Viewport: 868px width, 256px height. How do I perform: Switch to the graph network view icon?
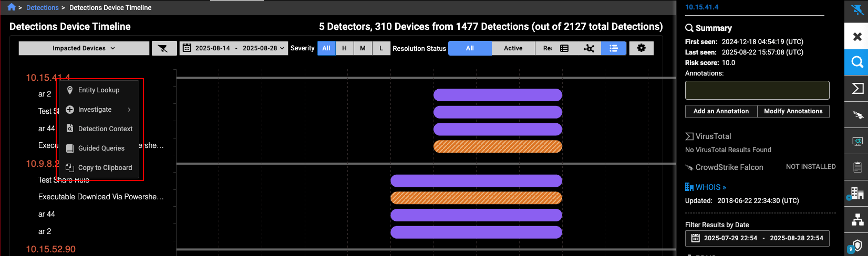click(589, 48)
